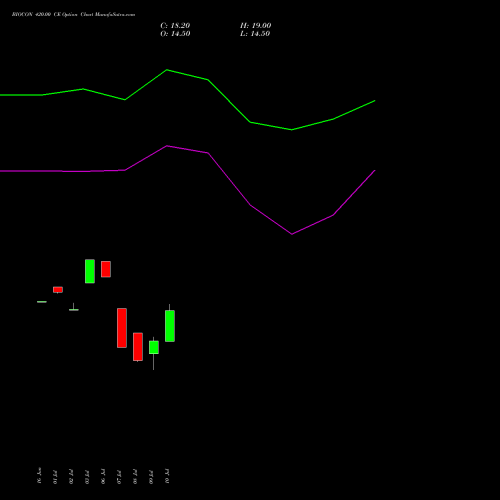Click the low value L: 14.50
Viewport: 500px width, 500px height.
[255, 34]
